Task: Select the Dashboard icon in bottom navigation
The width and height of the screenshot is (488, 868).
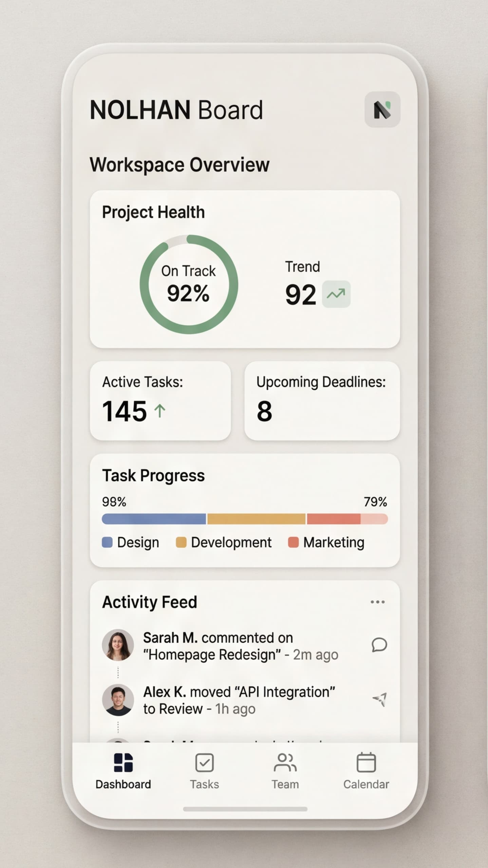Action: click(x=123, y=763)
